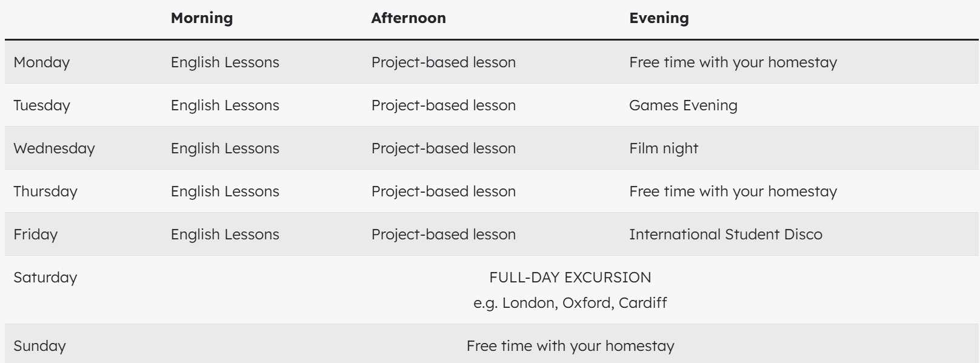
Task: Click the Evening column header
Action: (659, 18)
